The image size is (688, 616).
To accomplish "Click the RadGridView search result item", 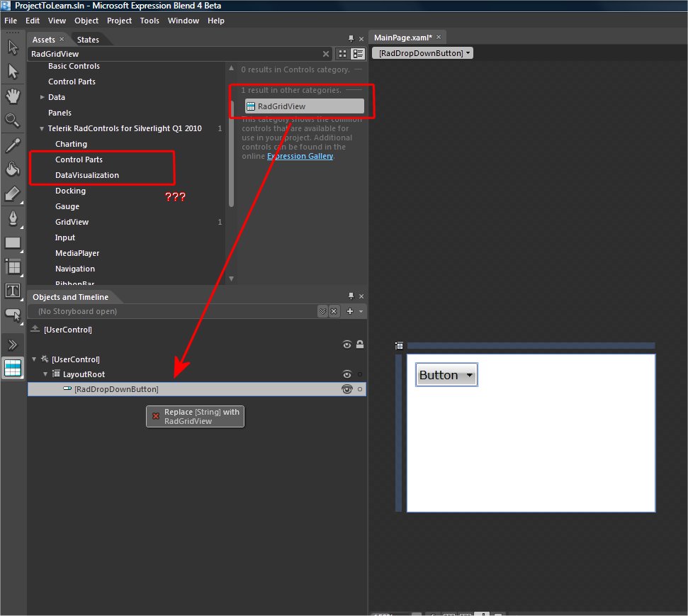I will pyautogui.click(x=305, y=106).
